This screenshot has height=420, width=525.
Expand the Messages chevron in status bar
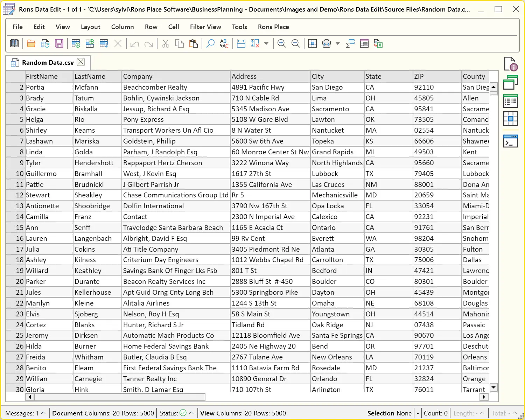coord(43,413)
